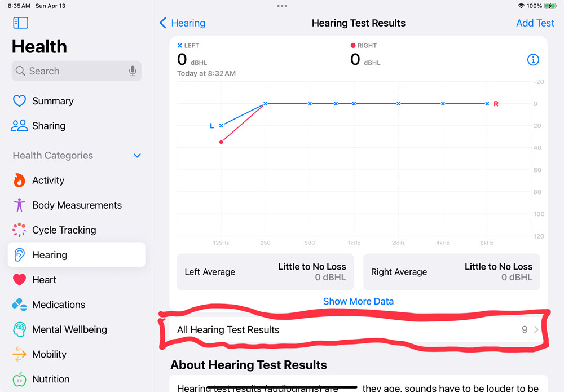Viewport: 564px width, 392px height.
Task: Open Cycle Tracking category
Action: click(x=76, y=230)
